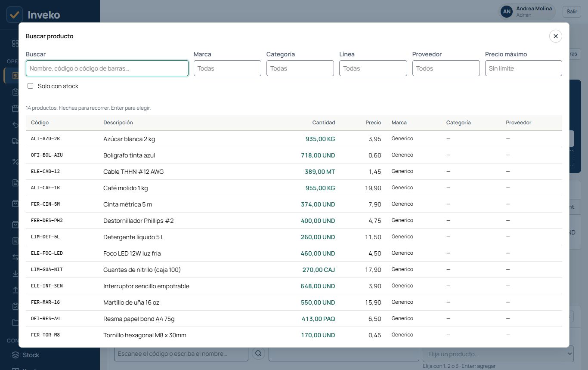Click the Descripción column header

(118, 123)
